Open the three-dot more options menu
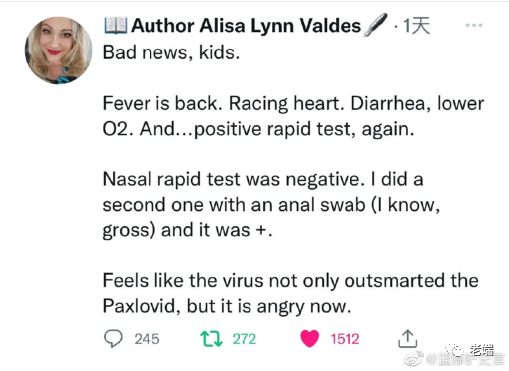Viewport: 509px width, 371px height. point(474,25)
